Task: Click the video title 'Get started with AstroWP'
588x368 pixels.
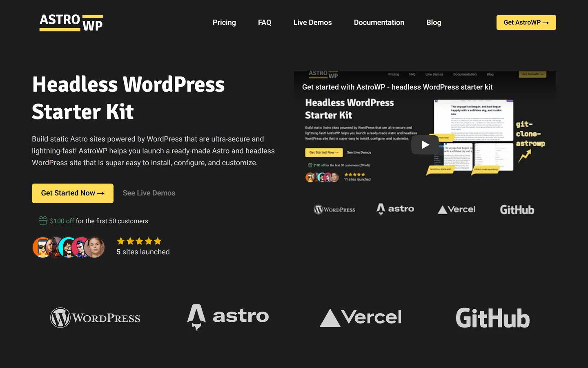Action: 397,87
